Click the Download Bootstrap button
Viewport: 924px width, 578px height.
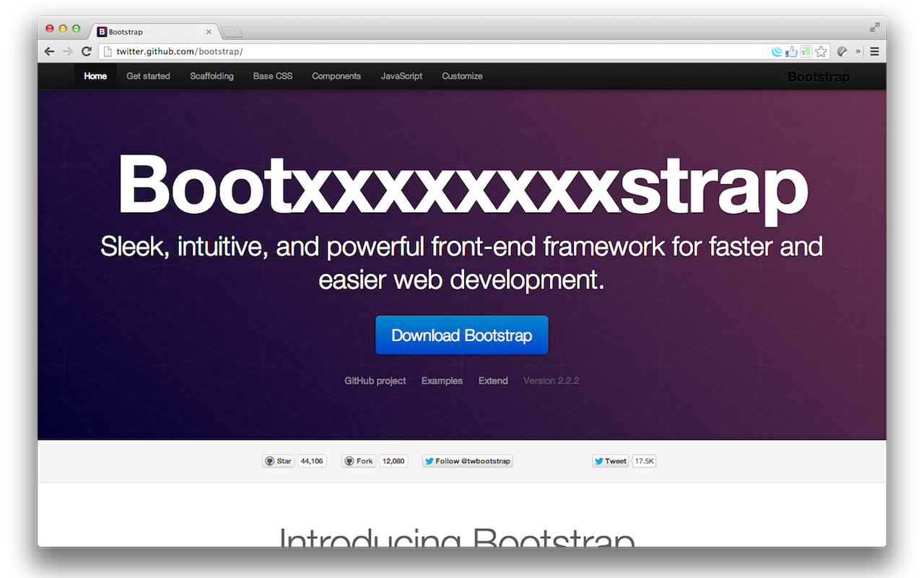(x=462, y=335)
